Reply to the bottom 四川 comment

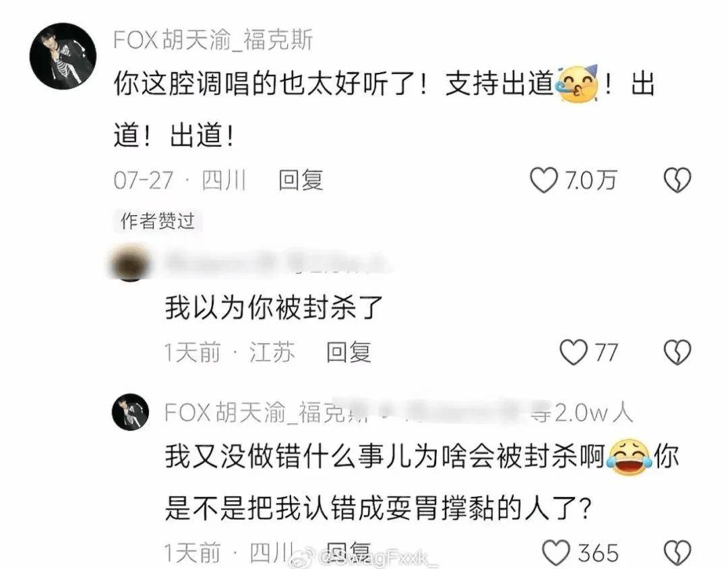tap(348, 552)
